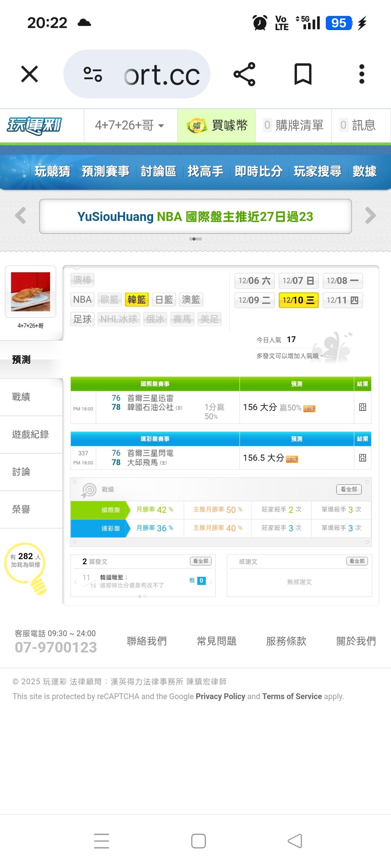
Task: Select the 韓籃 league filter
Action: coord(136,299)
